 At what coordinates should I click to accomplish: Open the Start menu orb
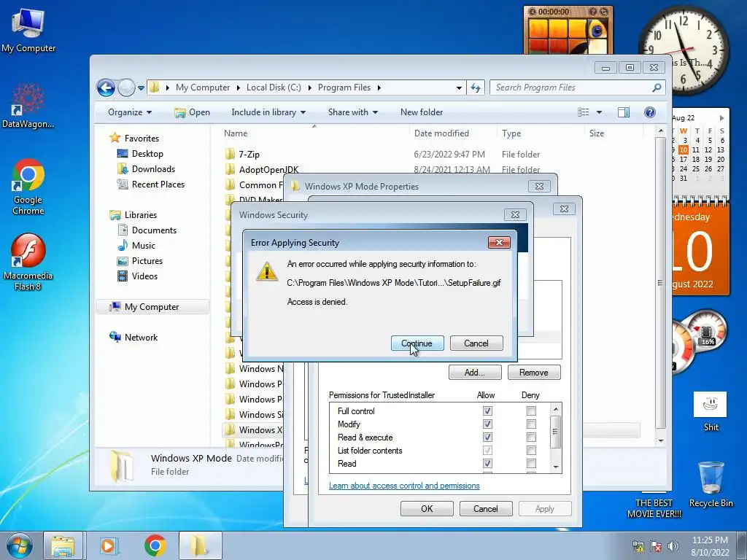coord(20,545)
